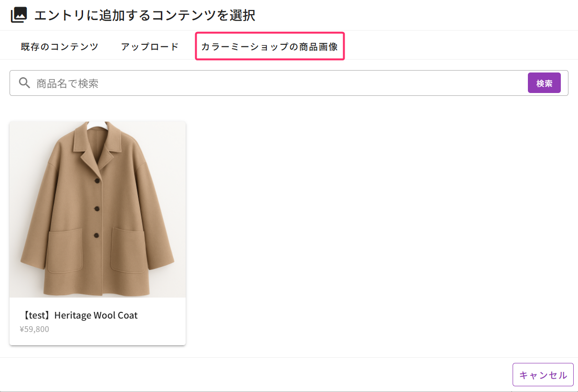
Task: Click the magnifier icon in search bar
Action: (25, 83)
